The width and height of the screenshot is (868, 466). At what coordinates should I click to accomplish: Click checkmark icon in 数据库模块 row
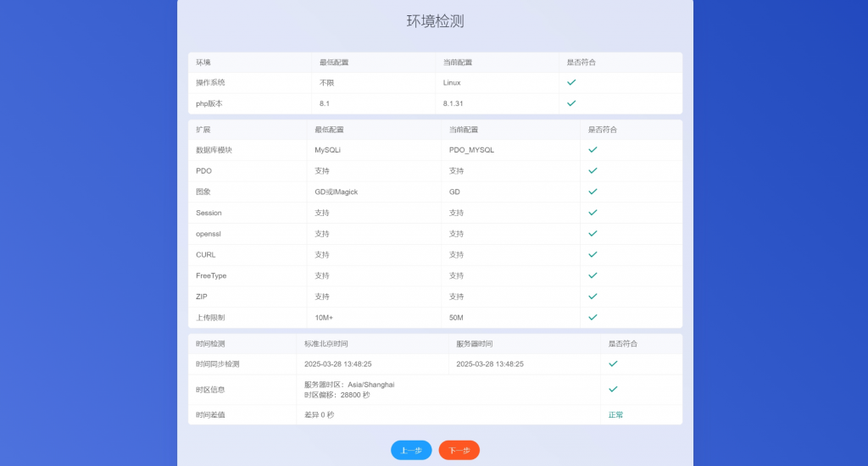pos(593,150)
